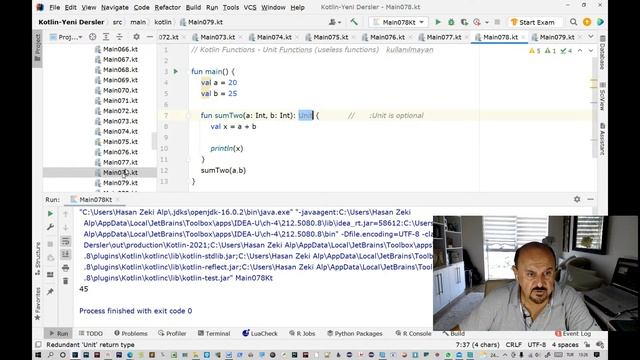Image resolution: width=640 pixels, height=360 pixels.
Task: Open Main078Kt run configuration dropdown
Action: coord(398,22)
